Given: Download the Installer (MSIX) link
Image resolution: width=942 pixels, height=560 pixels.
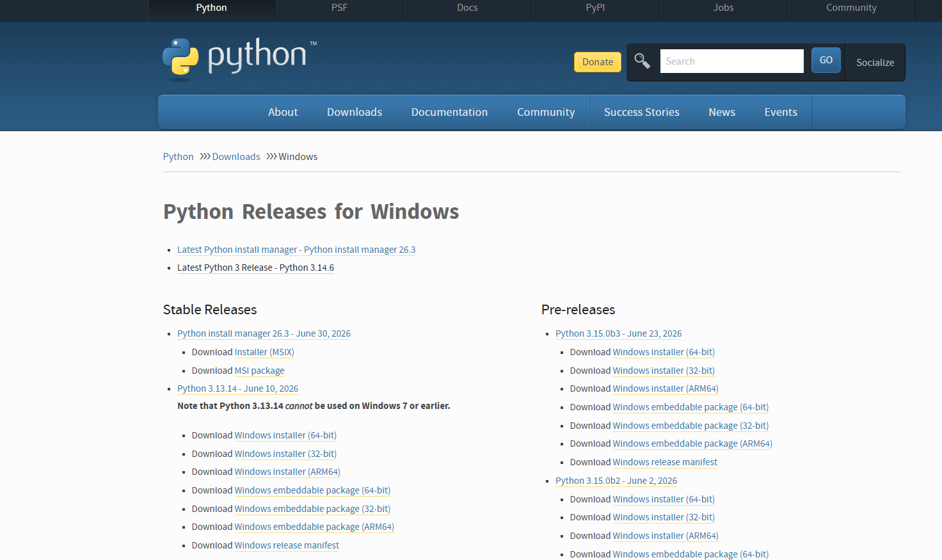Looking at the screenshot, I should click(x=264, y=352).
